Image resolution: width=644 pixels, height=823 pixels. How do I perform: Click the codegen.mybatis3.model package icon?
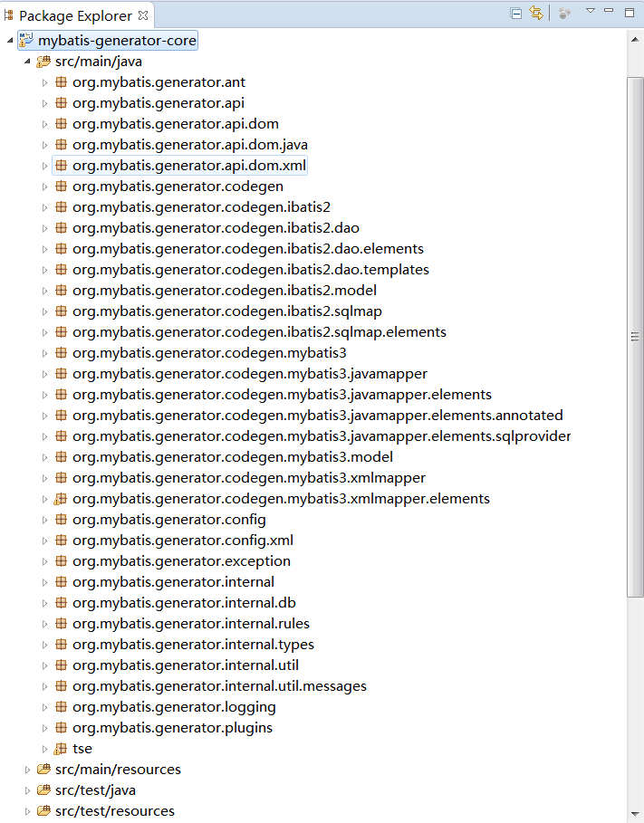(x=61, y=456)
